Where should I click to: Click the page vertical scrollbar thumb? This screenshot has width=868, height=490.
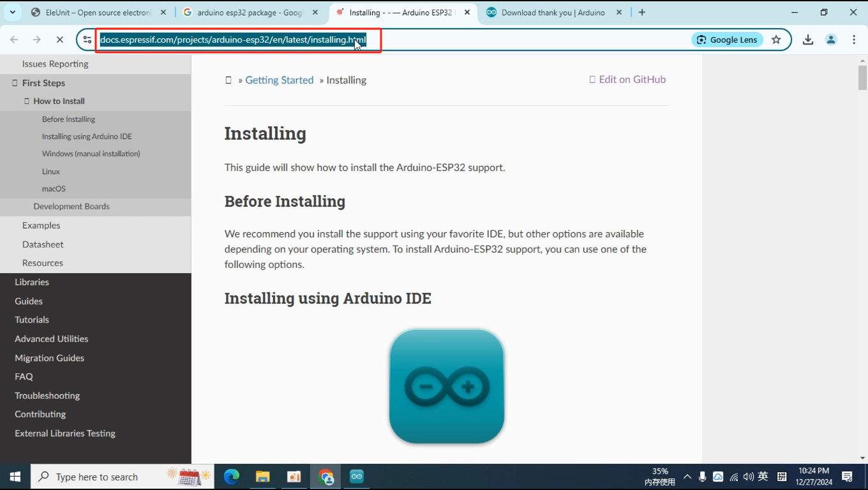pyautogui.click(x=863, y=78)
